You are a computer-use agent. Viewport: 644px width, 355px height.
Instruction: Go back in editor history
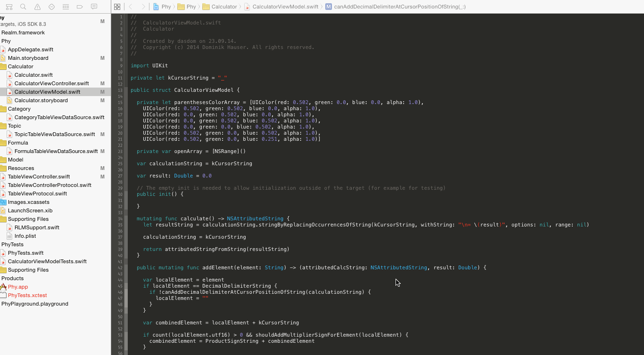tap(131, 7)
